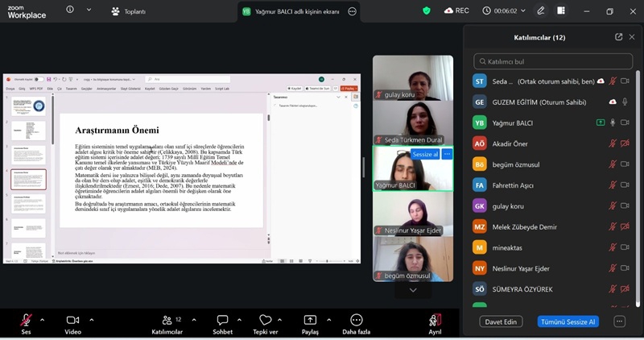
Task: Open the Sohbet chat button
Action: [x=222, y=324]
